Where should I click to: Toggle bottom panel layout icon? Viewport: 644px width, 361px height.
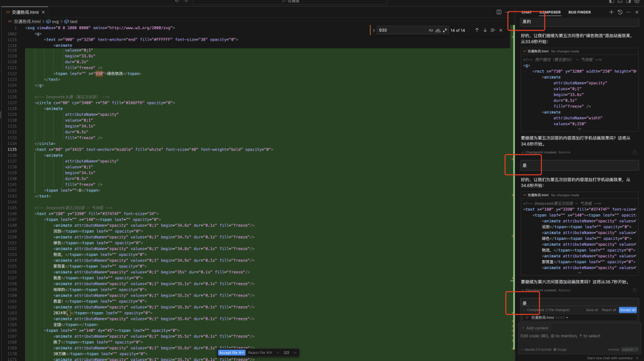(620, 2)
